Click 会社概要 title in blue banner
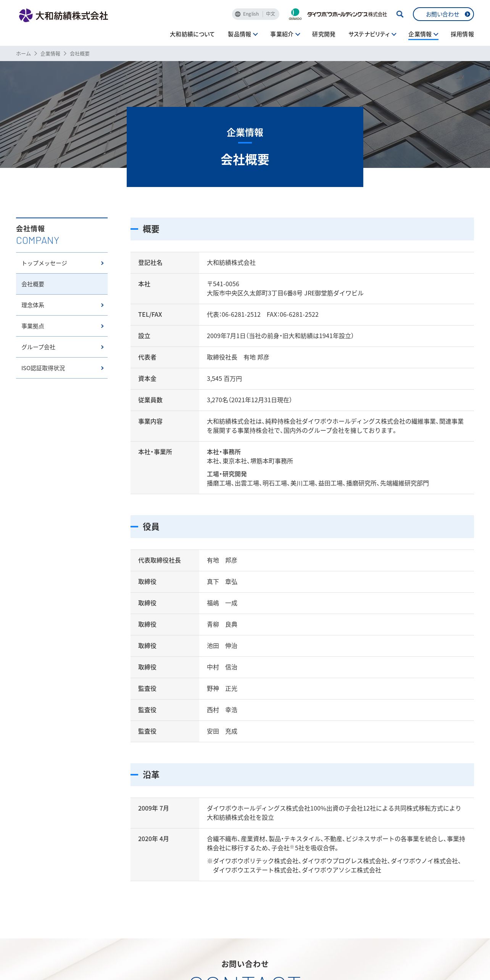Image resolution: width=490 pixels, height=980 pixels. (x=245, y=160)
